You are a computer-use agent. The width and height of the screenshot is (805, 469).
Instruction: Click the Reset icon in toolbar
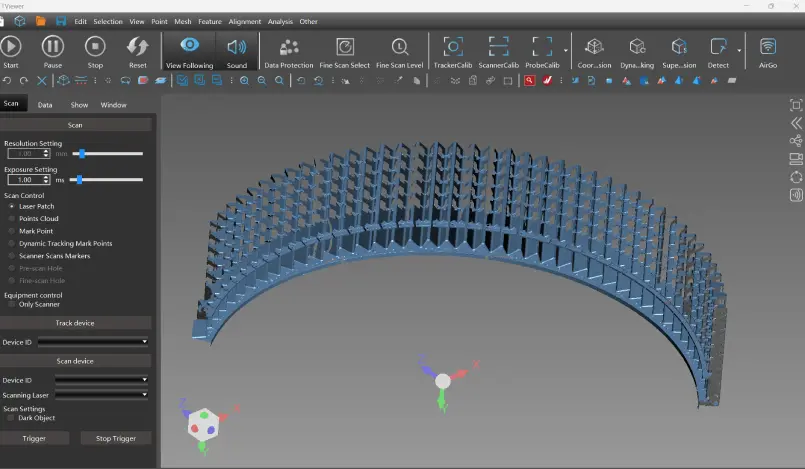(138, 46)
